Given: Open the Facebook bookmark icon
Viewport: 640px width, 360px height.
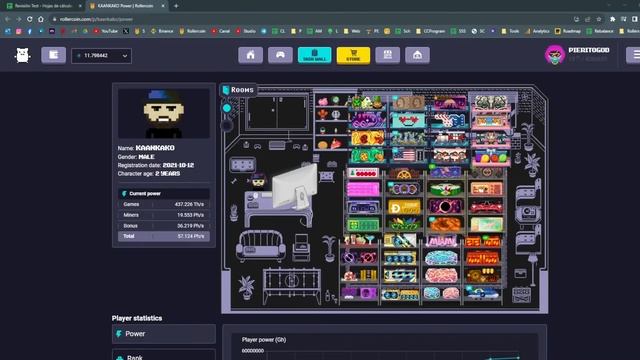Looking at the screenshot, I should point(29,31).
